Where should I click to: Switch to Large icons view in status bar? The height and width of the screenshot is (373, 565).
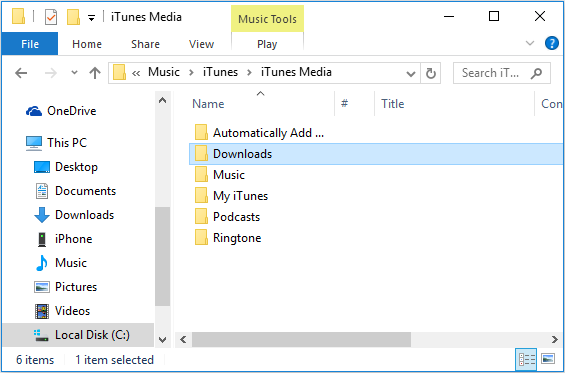[x=548, y=359]
